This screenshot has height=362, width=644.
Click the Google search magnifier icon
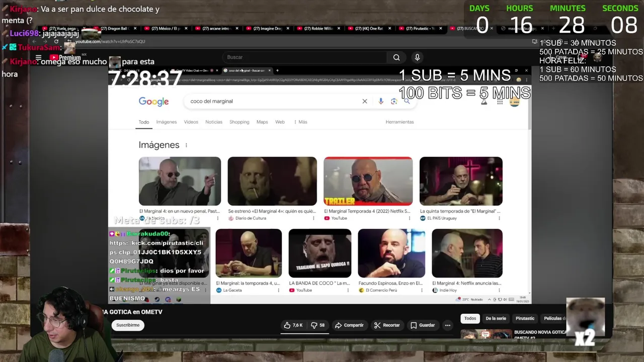(407, 101)
